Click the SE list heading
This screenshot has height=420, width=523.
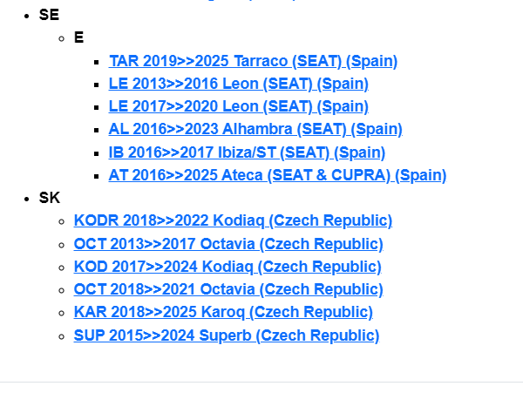tap(49, 15)
